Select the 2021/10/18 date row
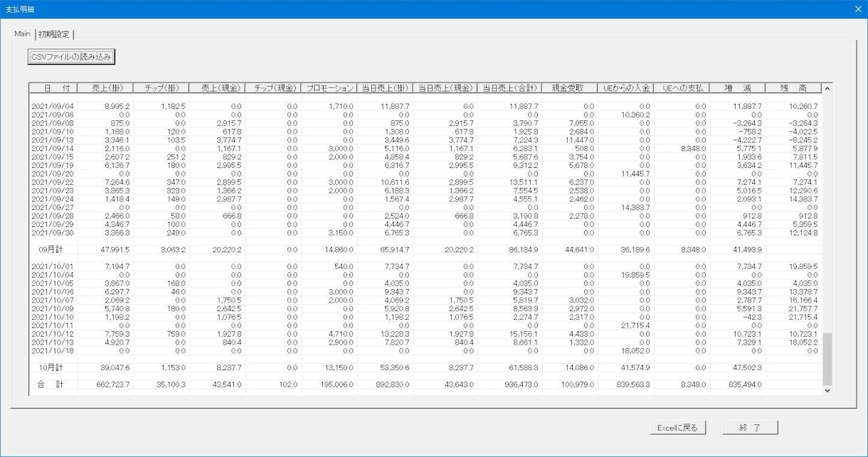This screenshot has width=868, height=457. coord(425,351)
